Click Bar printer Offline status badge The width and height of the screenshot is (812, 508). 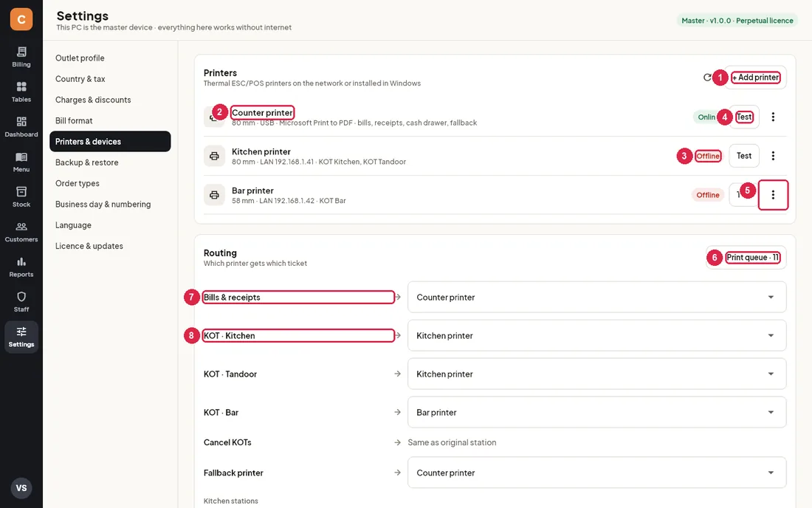708,195
